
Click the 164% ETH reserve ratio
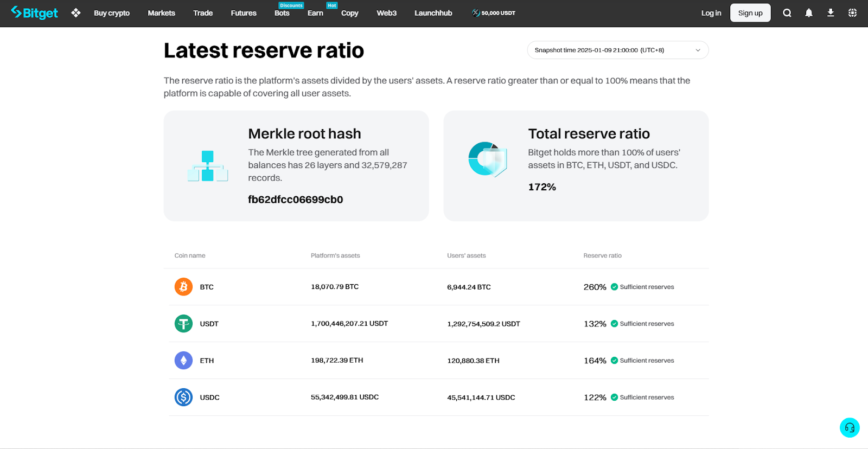595,361
